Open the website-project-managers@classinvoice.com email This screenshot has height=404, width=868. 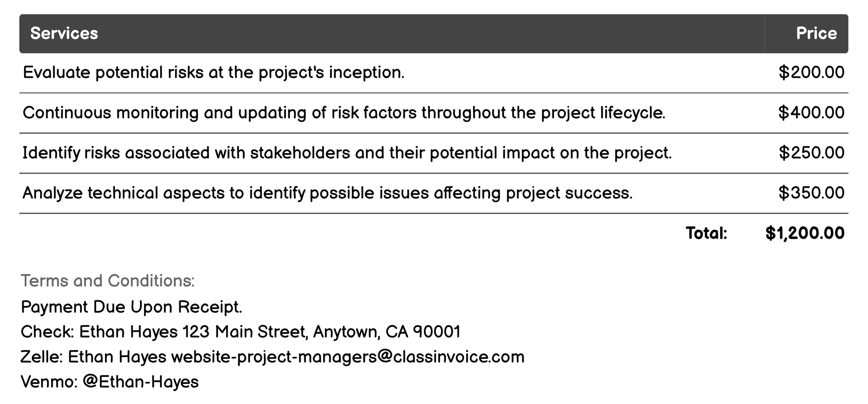(348, 357)
